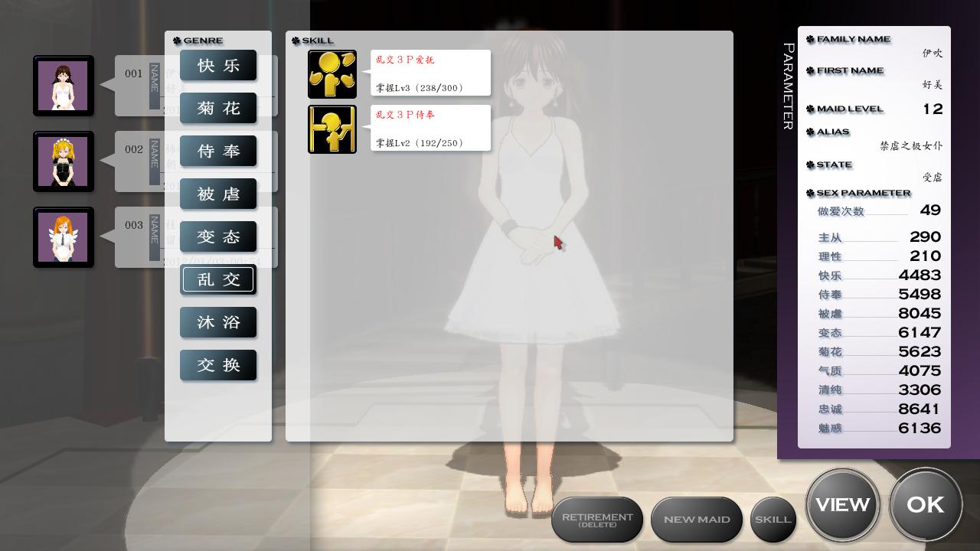Image resolution: width=980 pixels, height=551 pixels.
Task: Click the 主从 value 290
Action: point(926,237)
